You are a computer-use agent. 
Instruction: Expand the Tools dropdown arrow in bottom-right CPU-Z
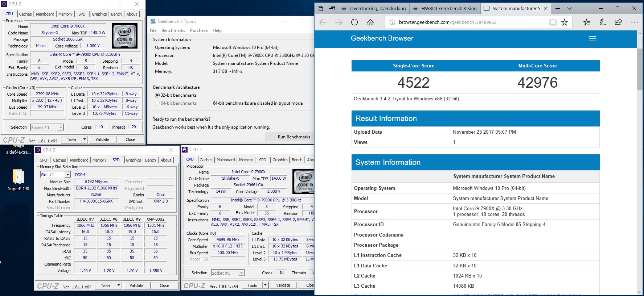(x=265, y=285)
